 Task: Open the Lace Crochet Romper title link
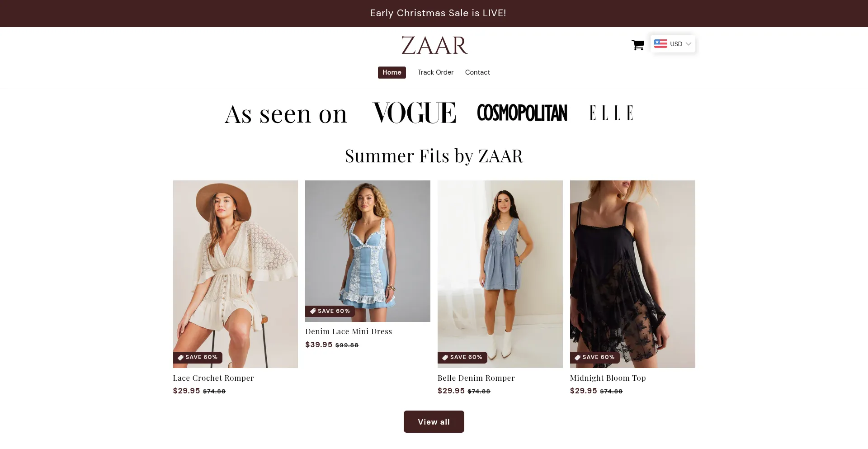[213, 378]
